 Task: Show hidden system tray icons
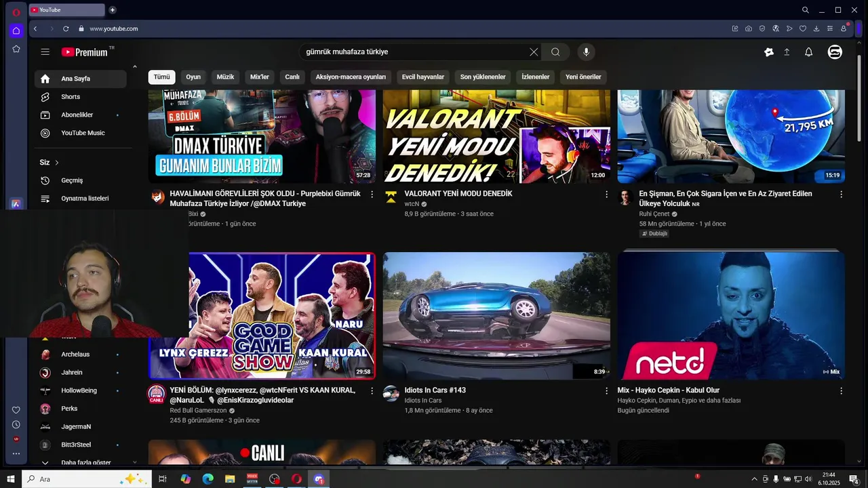(754, 479)
